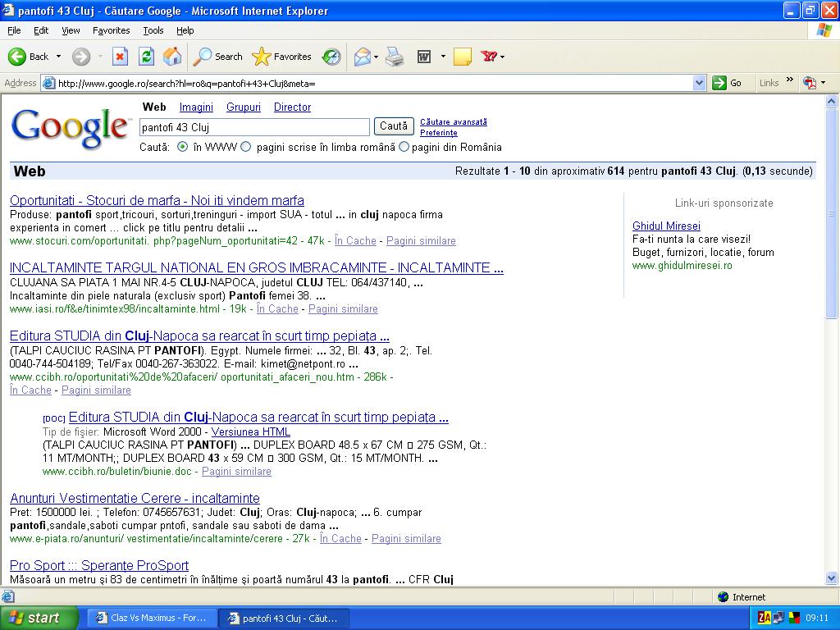Image resolution: width=840 pixels, height=630 pixels.
Task: Click the yellow Discuss note icon
Action: 463,57
